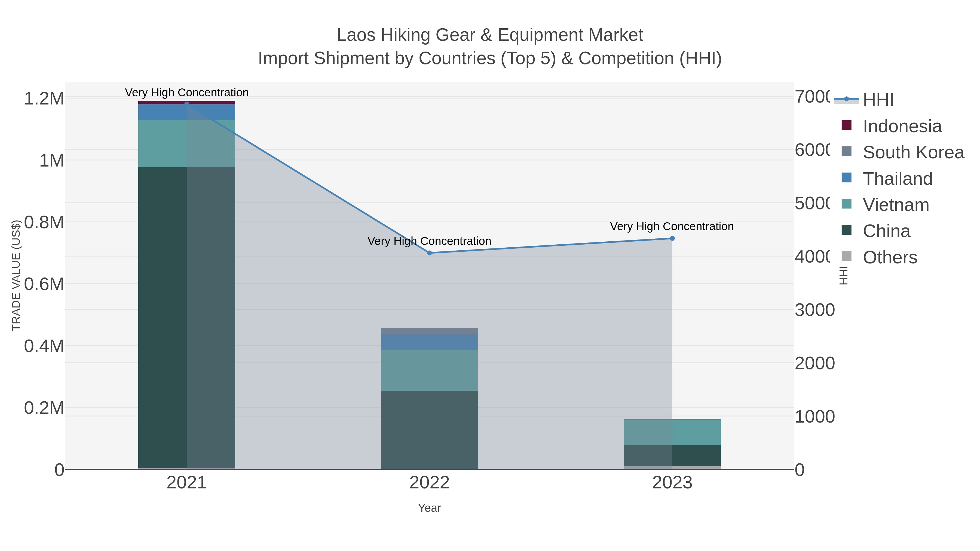Viewport: 980px width, 551px height.
Task: Click the 2021 HHI data point marker
Action: click(186, 104)
